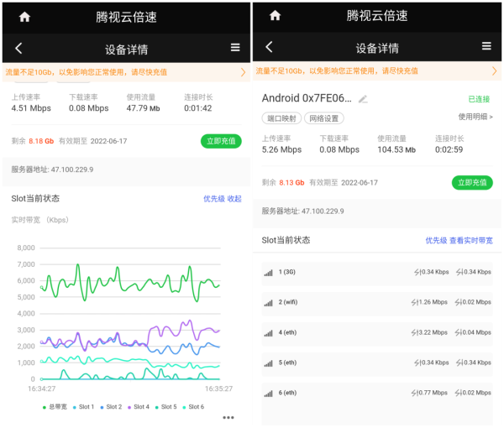Tap device name Android 0x7FE06...
504x428 pixels.
point(307,98)
